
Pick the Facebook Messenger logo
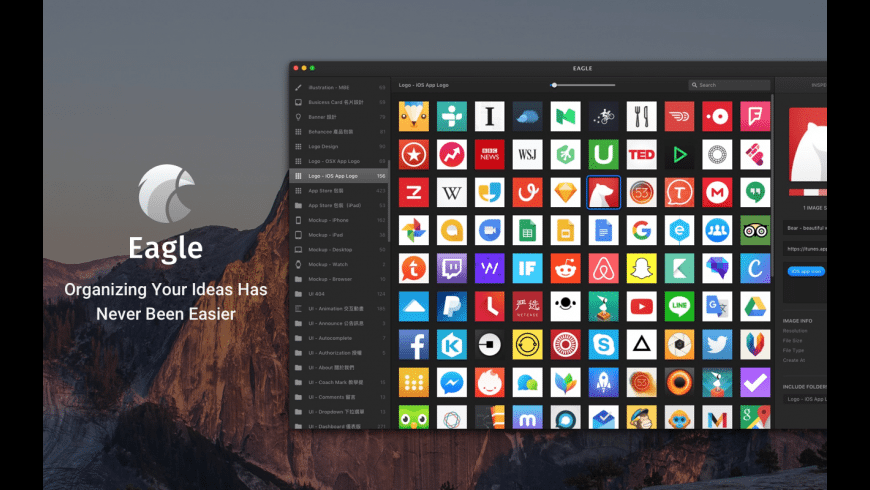click(452, 382)
